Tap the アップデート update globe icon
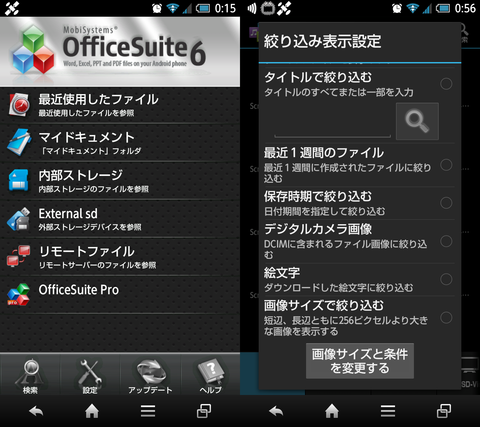The height and width of the screenshot is (427, 480). (151, 375)
